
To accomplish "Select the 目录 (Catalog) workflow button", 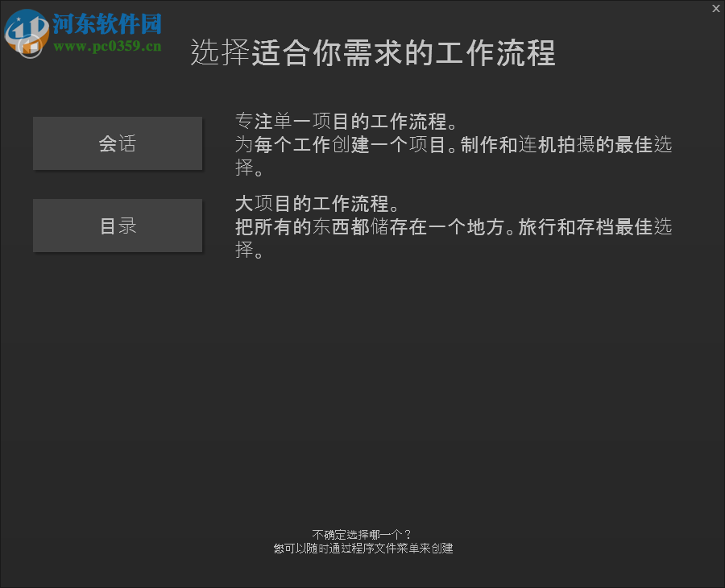I will [117, 226].
